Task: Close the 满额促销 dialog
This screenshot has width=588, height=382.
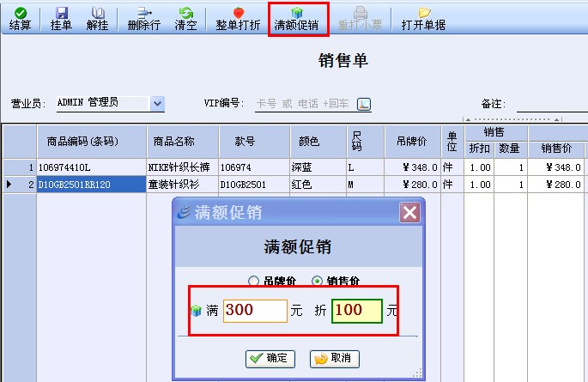Action: point(409,213)
